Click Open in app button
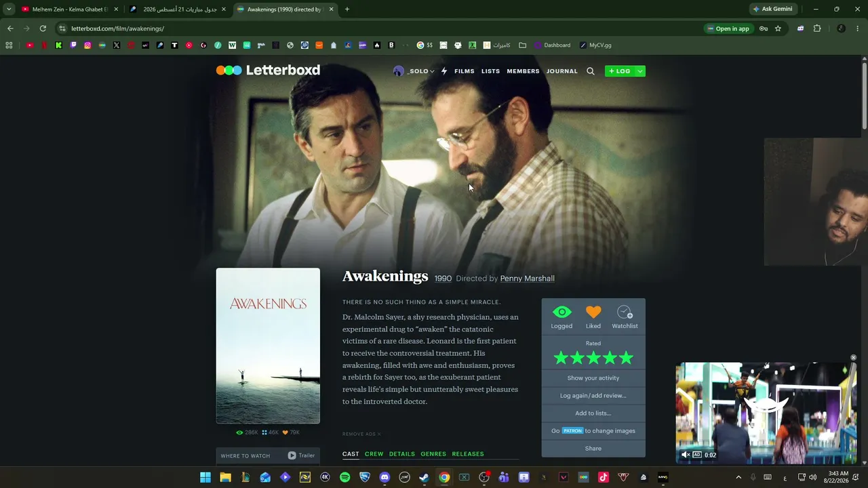Image resolution: width=868 pixels, height=488 pixels. tap(728, 28)
